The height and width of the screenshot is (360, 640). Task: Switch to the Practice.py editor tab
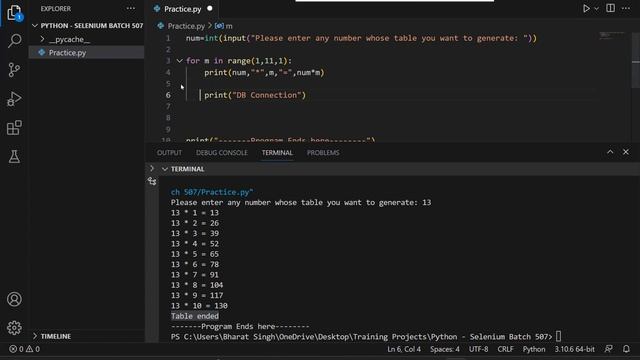(x=182, y=9)
